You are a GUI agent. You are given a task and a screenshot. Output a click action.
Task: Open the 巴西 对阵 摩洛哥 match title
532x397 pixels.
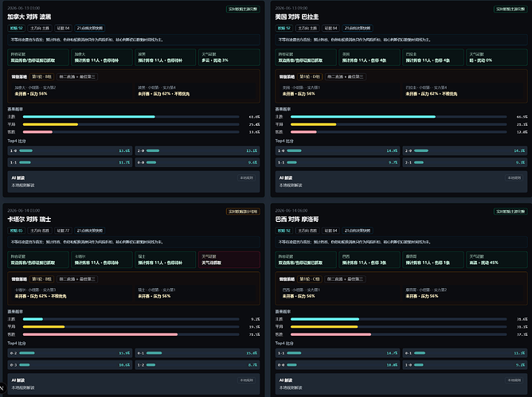click(297, 220)
